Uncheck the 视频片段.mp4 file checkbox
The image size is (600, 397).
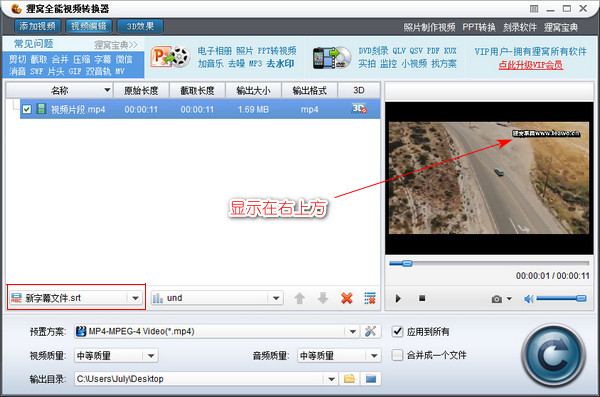pos(27,109)
